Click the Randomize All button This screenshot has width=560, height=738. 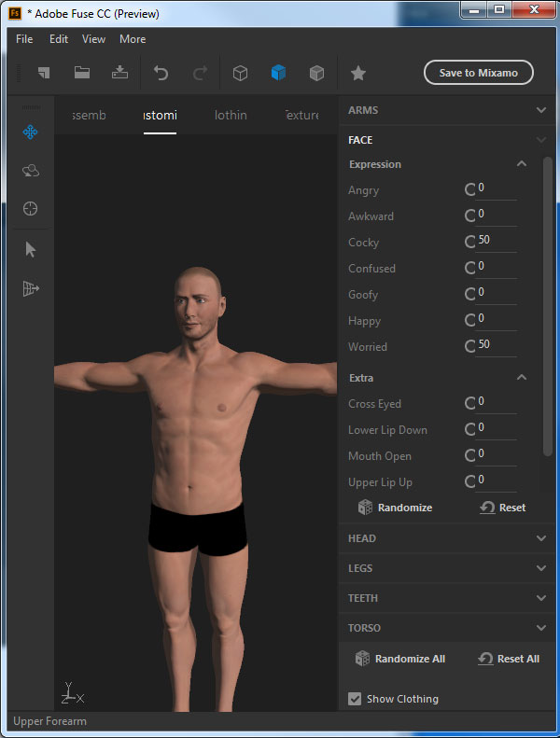point(400,659)
